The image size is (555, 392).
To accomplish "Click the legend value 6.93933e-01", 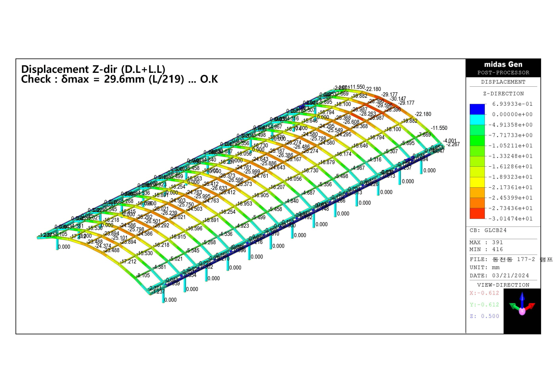I will click(x=512, y=104).
